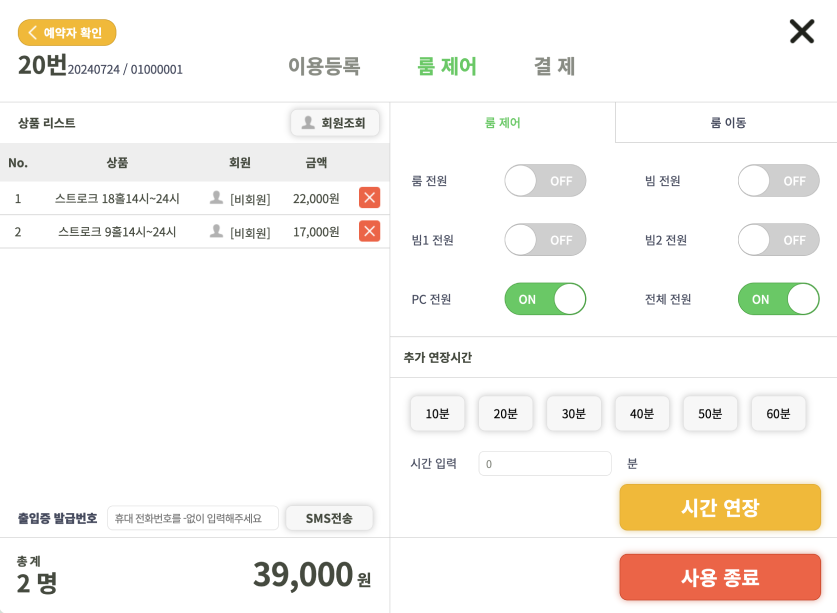Remove the 스트로크 9홀 item with red X
Image resolution: width=837 pixels, height=613 pixels.
369,231
